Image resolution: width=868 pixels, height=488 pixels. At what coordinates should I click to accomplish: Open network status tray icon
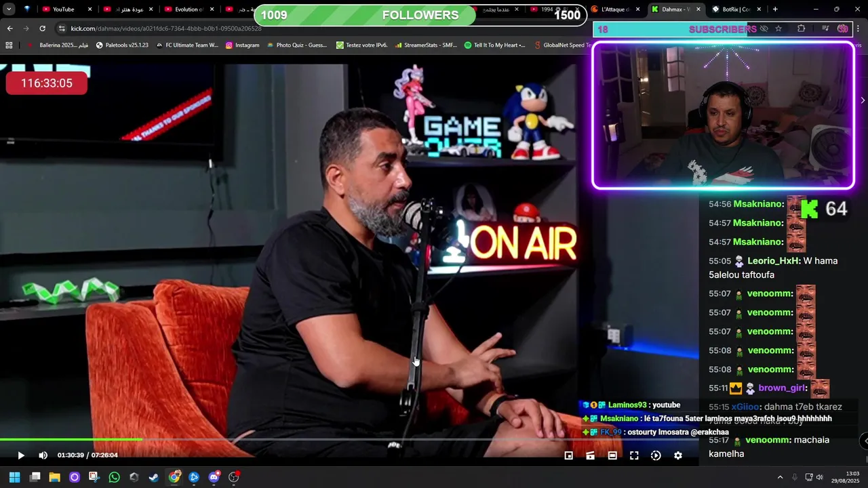coord(808,477)
